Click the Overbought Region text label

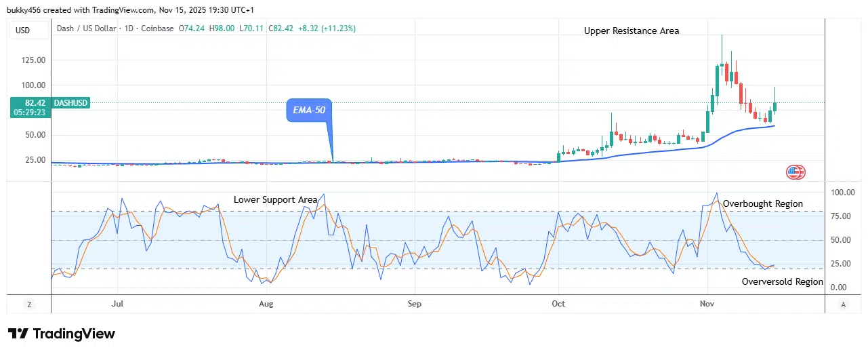coord(762,203)
